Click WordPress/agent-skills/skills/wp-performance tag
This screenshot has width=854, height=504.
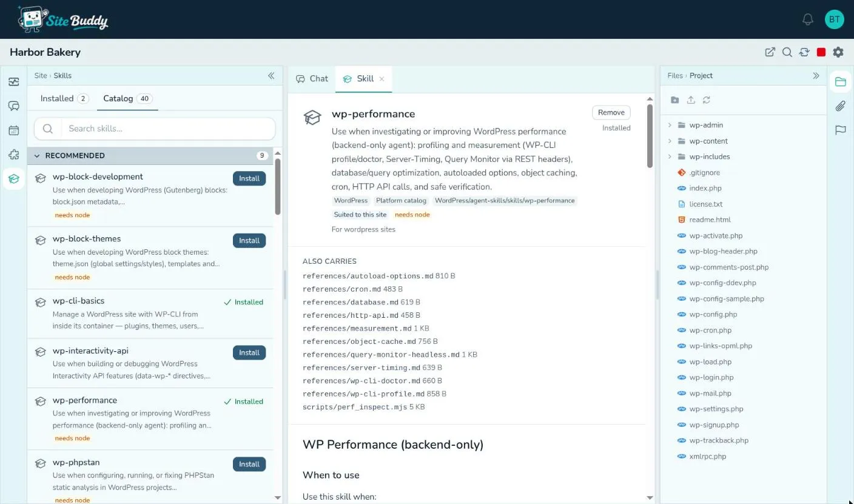pos(505,201)
